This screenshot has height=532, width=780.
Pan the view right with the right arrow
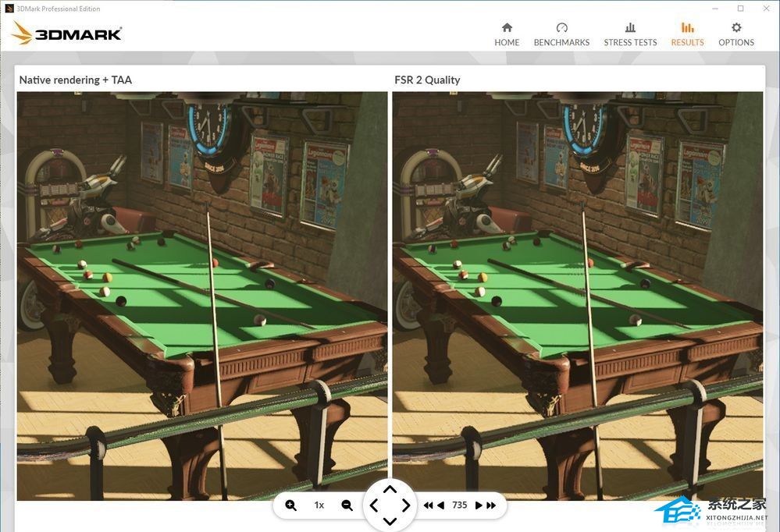coord(406,505)
